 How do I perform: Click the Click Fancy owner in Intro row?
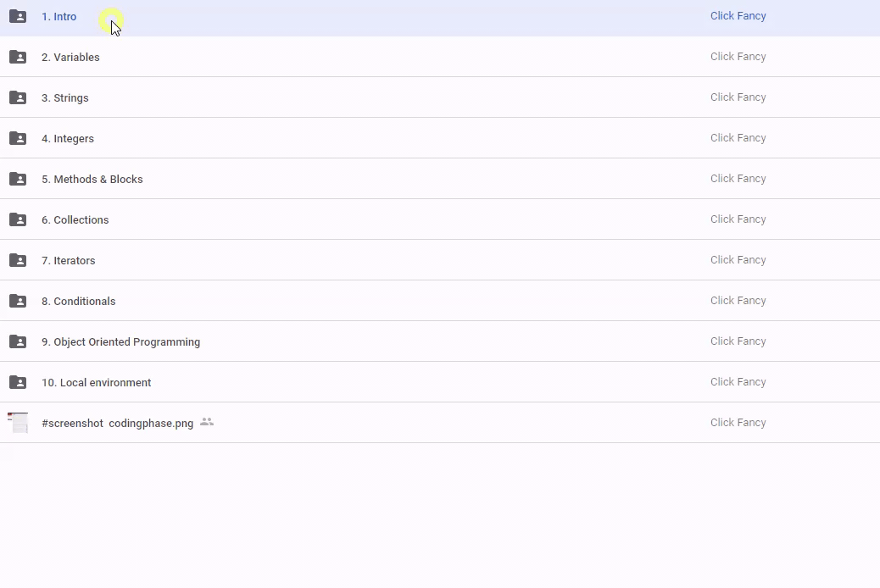click(x=738, y=16)
